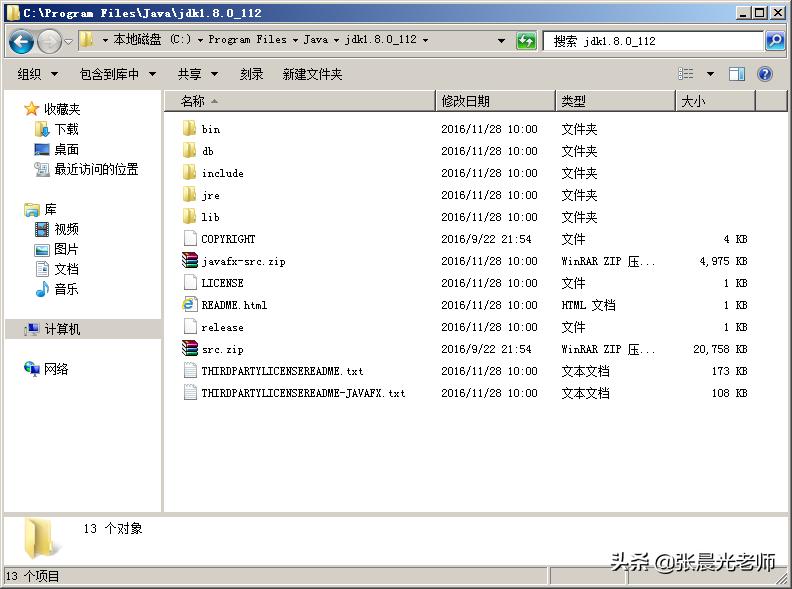Click the 173 KB size cell

[729, 371]
